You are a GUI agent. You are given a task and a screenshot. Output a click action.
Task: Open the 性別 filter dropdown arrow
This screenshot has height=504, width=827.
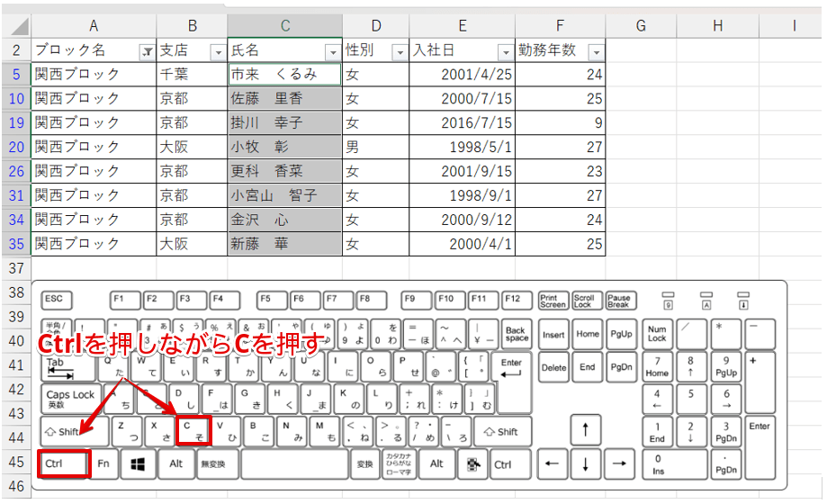pyautogui.click(x=400, y=52)
